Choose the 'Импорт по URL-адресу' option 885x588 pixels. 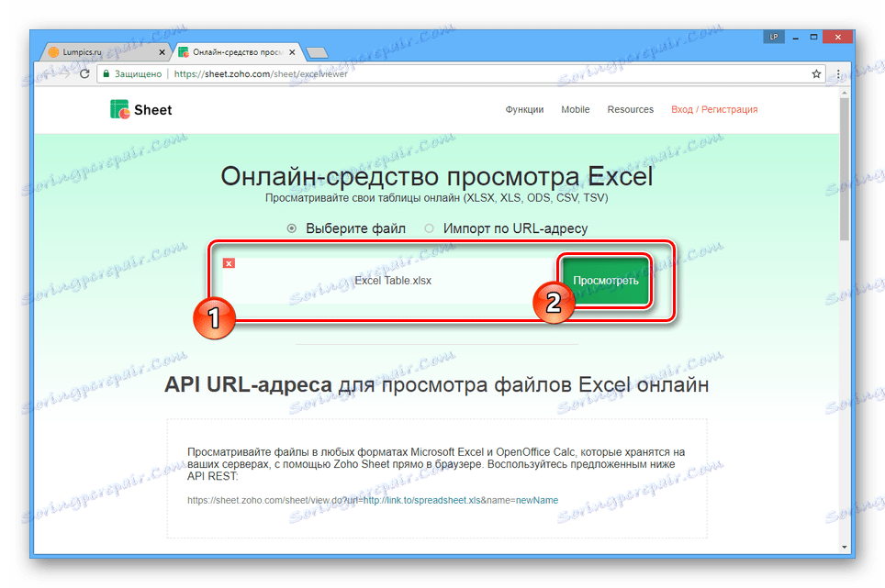coord(429,227)
